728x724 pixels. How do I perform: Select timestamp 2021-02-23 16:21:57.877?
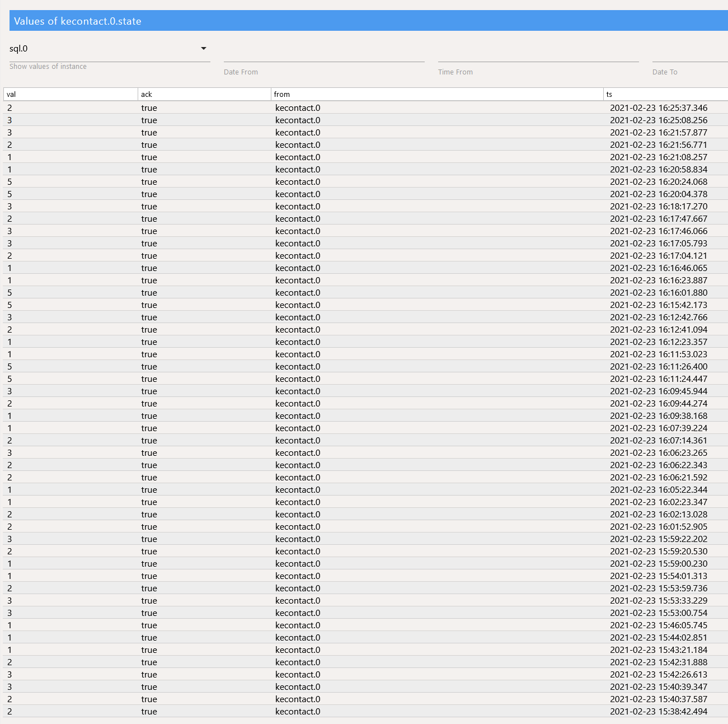coord(659,133)
